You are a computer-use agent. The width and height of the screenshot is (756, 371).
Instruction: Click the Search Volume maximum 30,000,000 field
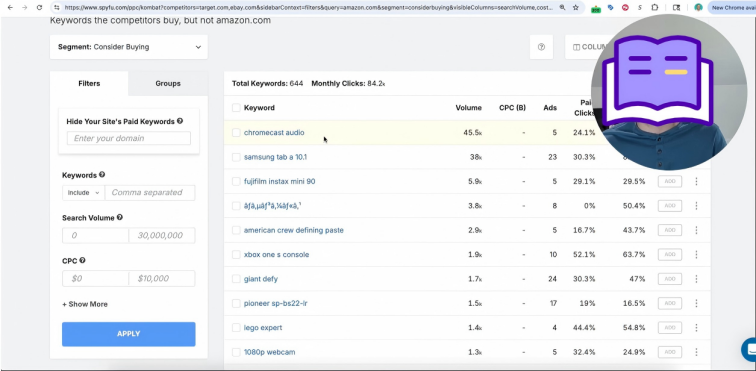tap(162, 235)
